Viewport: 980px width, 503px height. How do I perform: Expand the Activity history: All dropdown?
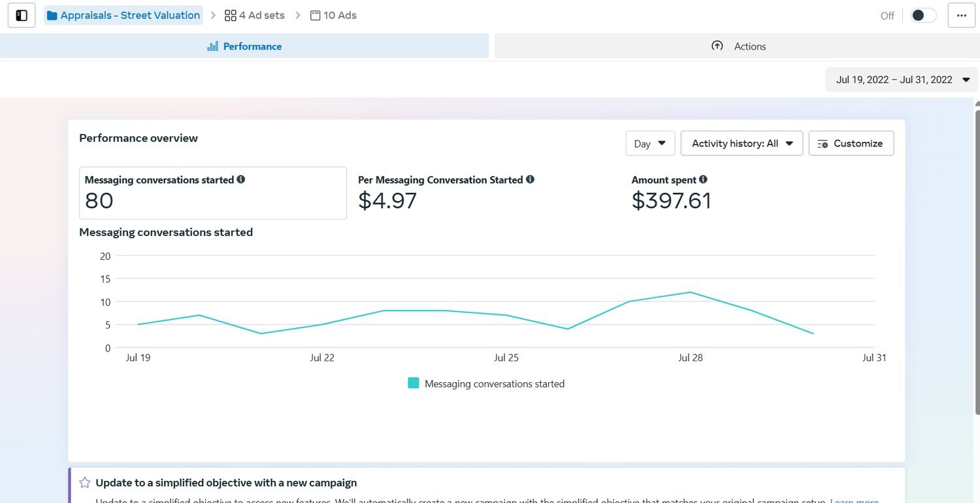tap(742, 143)
